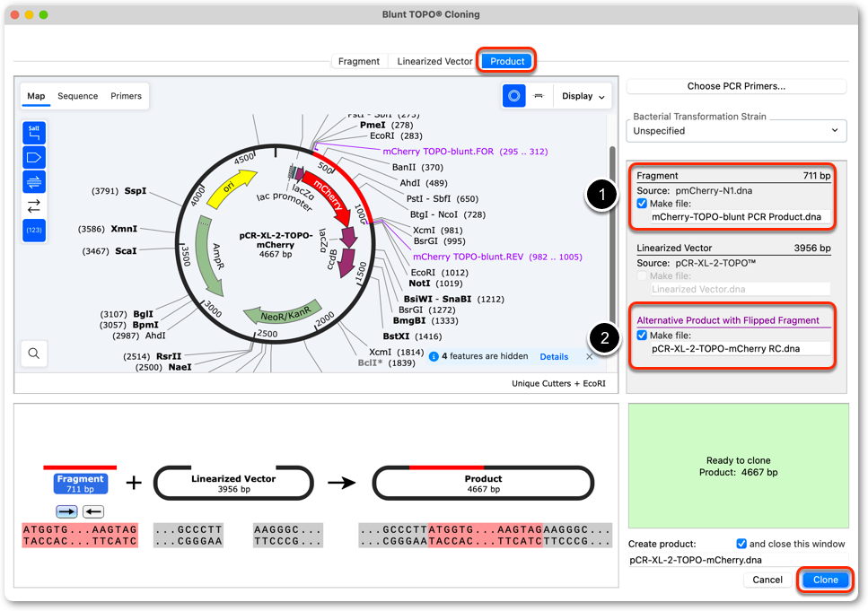Click the red window close button
This screenshot has width=868, height=611.
(15, 14)
